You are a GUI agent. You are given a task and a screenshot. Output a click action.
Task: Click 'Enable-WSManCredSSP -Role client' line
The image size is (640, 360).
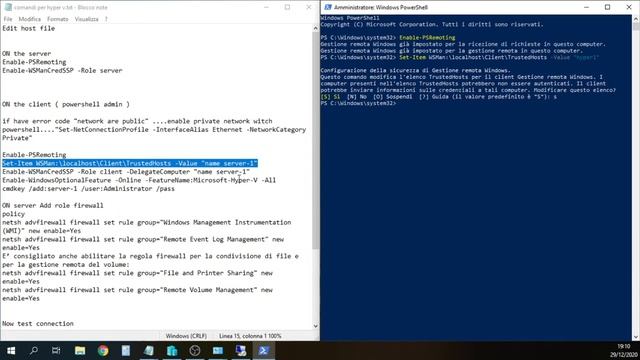[126, 171]
